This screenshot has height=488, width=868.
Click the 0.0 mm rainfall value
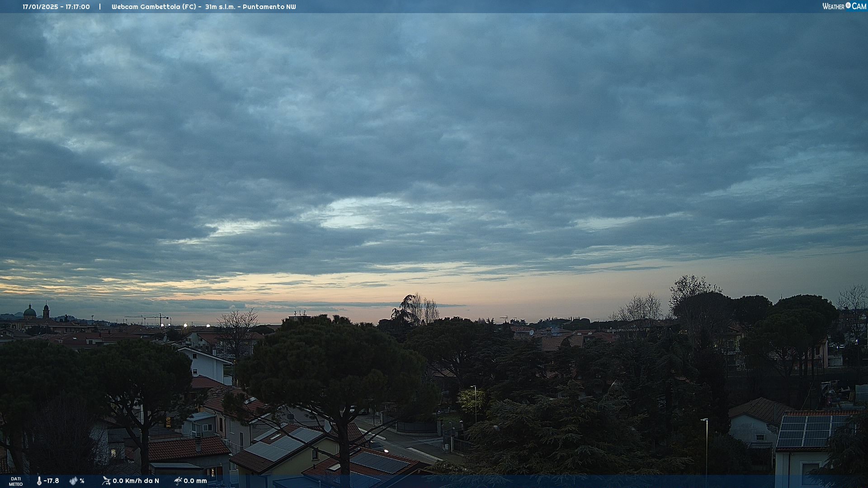195,481
